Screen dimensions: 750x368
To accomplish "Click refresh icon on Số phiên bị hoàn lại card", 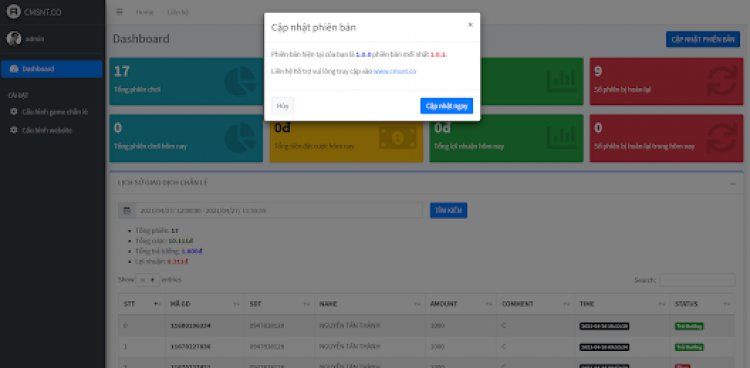I will pos(722,80).
